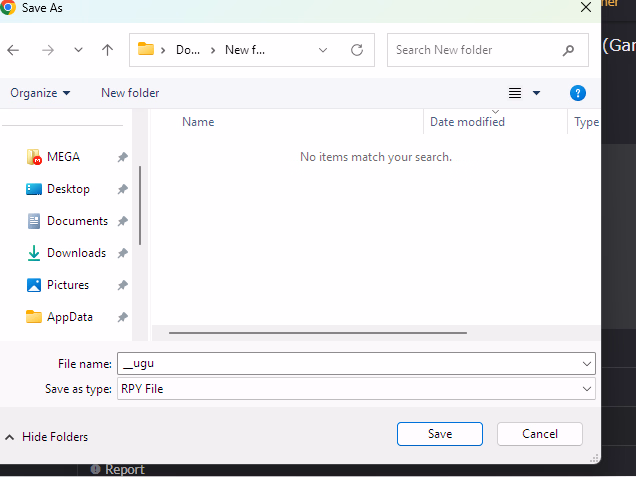Unpin the Pictures folder pin icon

(x=122, y=285)
